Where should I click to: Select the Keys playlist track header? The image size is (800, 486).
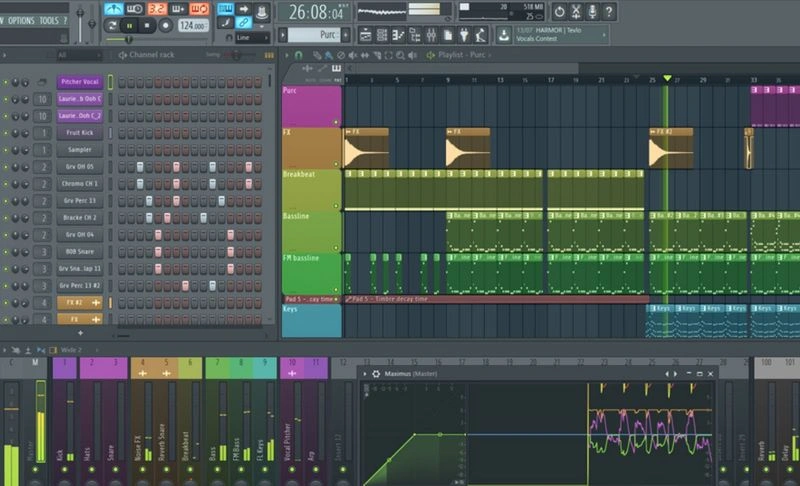point(312,321)
